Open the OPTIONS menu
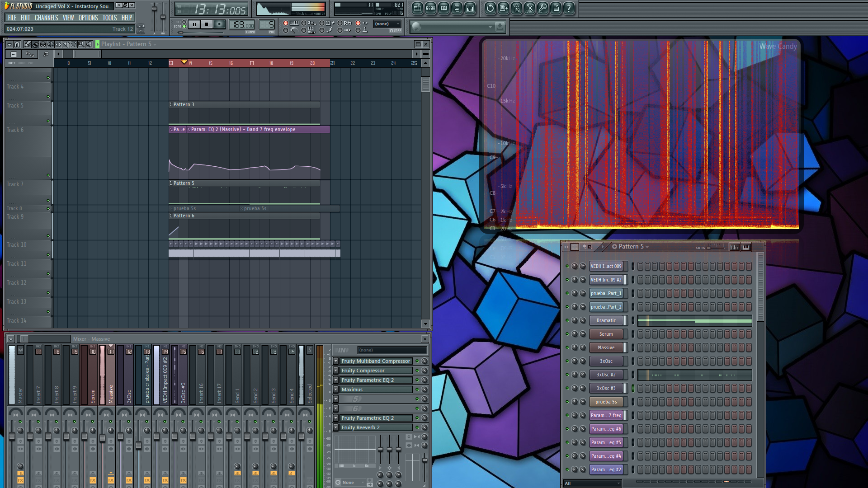The width and height of the screenshot is (868, 488). 88,18
